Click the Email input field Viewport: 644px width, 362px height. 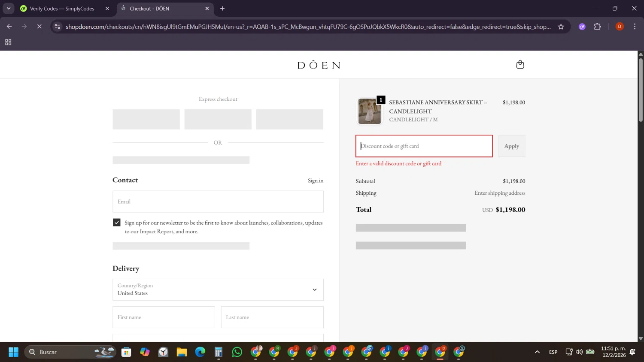pos(218,202)
